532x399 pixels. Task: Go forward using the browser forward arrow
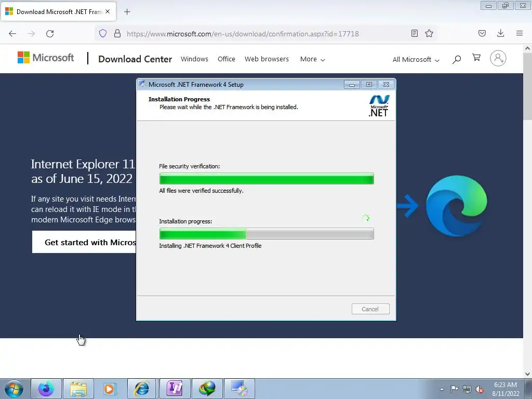tap(31, 34)
